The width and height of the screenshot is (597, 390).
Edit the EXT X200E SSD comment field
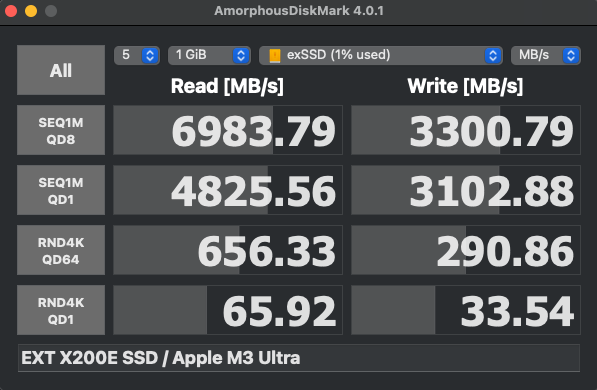298,358
